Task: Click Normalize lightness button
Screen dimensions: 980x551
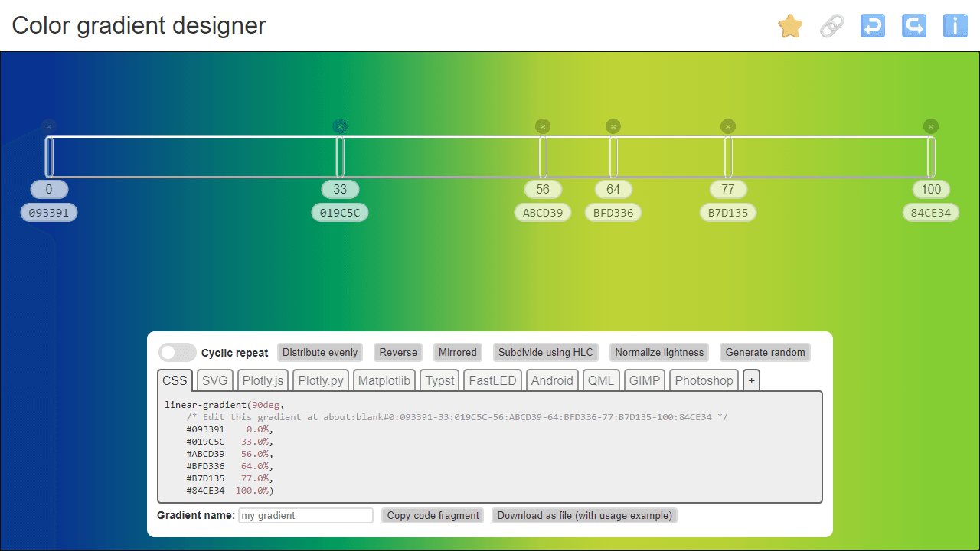Action: 659,352
